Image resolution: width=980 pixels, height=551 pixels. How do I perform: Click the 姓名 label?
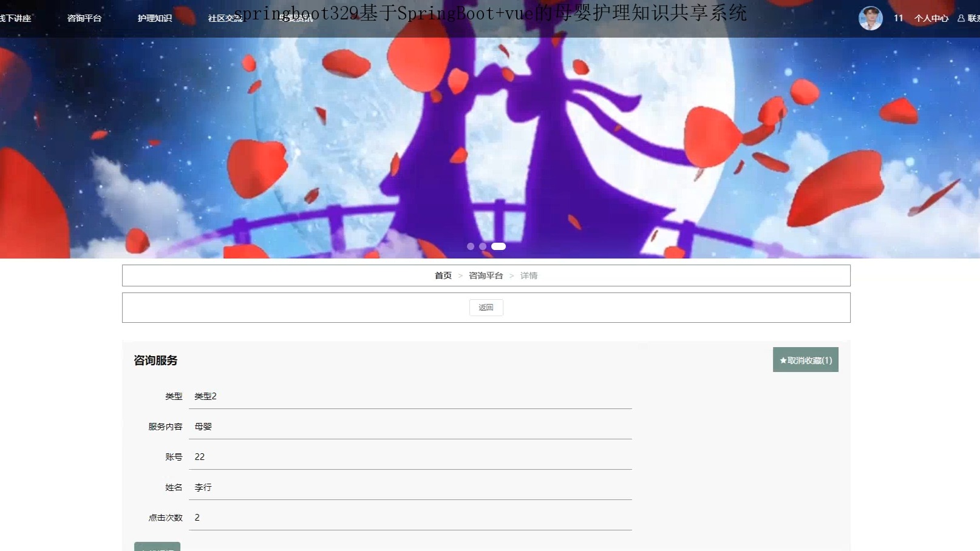click(174, 487)
